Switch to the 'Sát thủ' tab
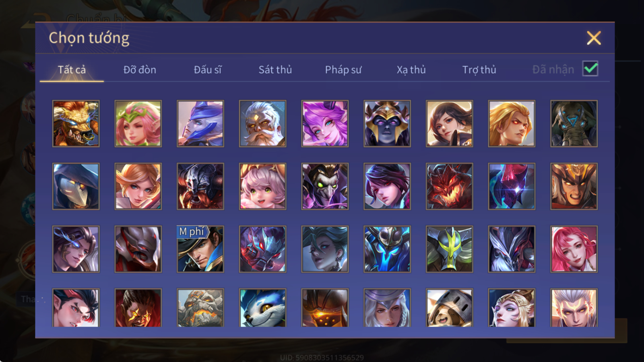This screenshot has height=362, width=644. (275, 70)
